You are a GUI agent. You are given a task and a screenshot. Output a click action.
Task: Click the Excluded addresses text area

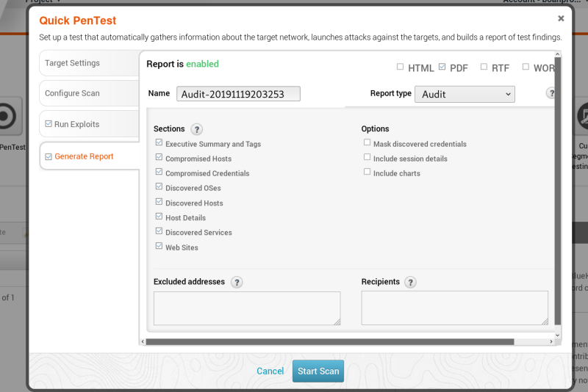247,308
